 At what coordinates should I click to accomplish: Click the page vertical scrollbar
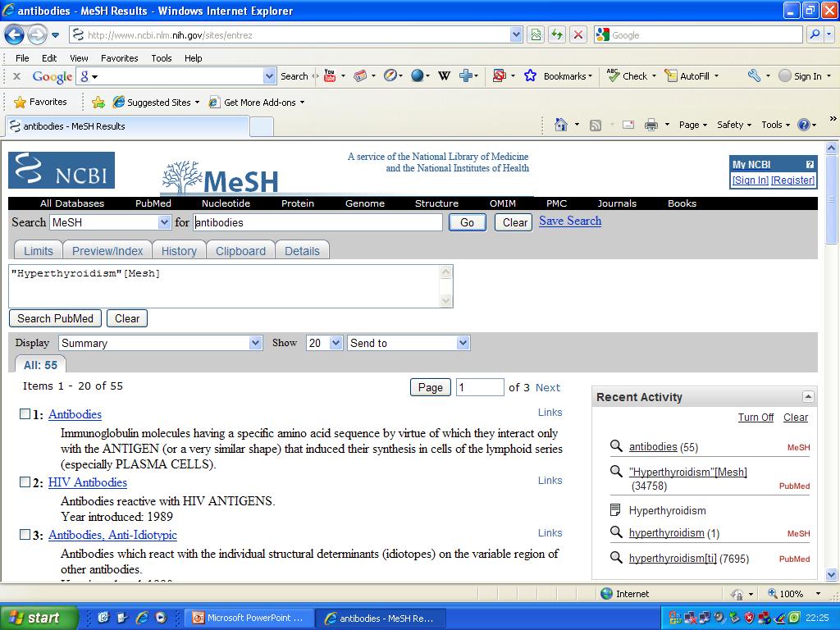pos(832,362)
